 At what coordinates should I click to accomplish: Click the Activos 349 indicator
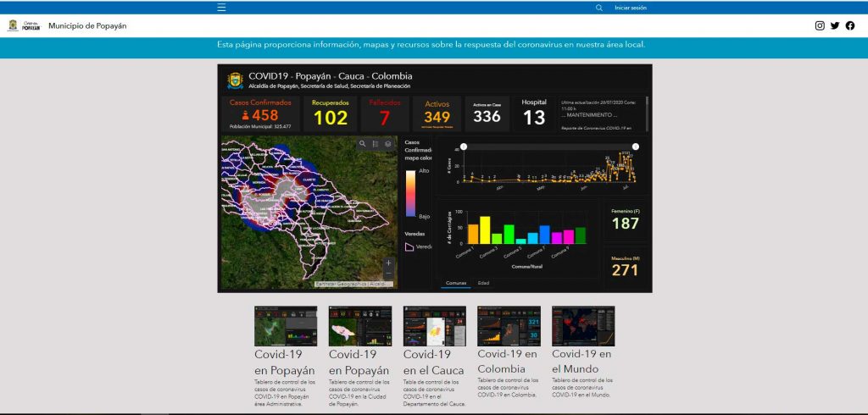(437, 114)
